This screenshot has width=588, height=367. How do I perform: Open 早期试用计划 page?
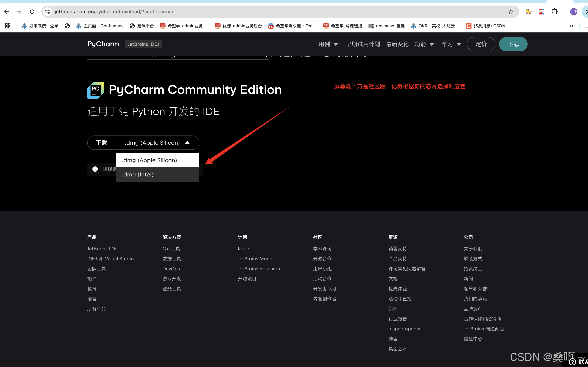pos(363,44)
